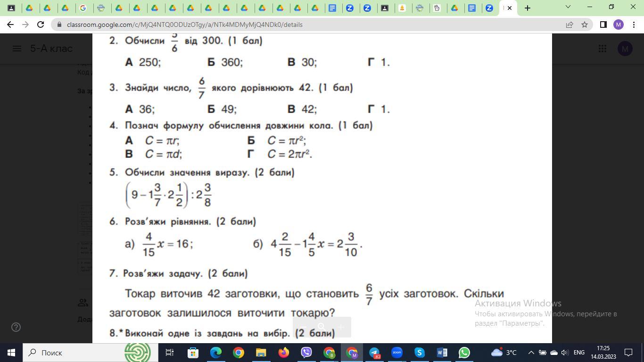Open the Chrome profile avatar M
Viewport: 644px width, 362px height.
(x=619, y=25)
